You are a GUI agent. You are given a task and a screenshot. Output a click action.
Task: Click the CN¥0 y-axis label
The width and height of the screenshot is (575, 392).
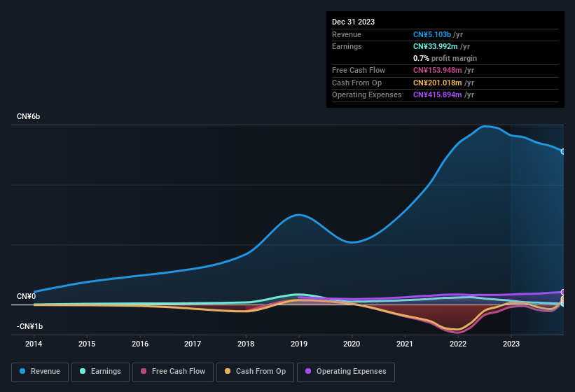[x=27, y=296]
